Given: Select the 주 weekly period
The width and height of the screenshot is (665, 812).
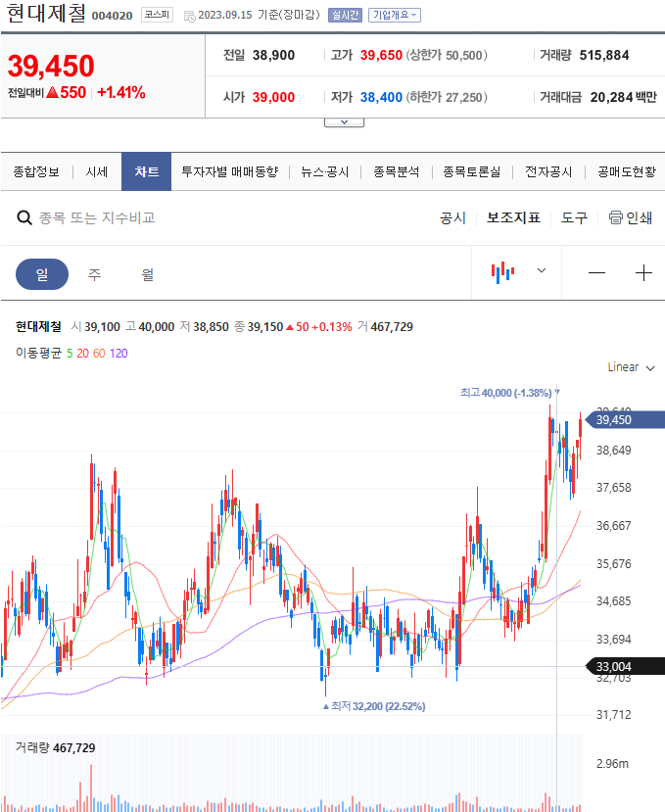Looking at the screenshot, I should [x=94, y=274].
